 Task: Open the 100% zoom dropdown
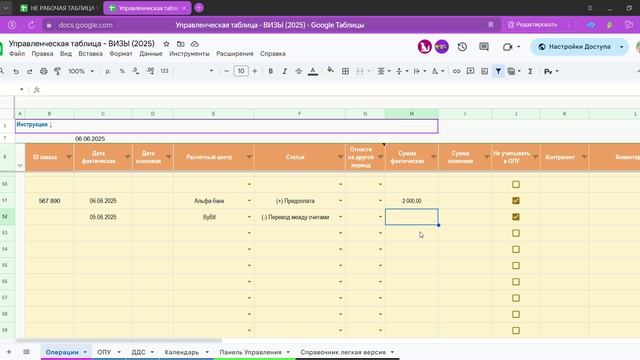point(81,71)
